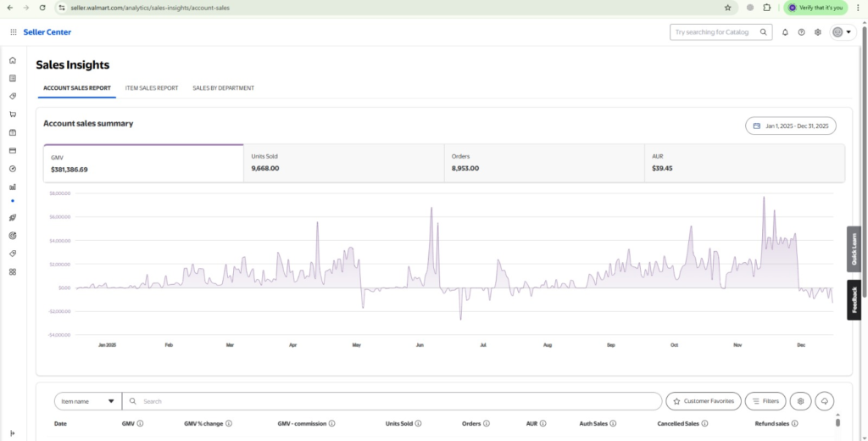
Task: Switch to the Sales by Department tab
Action: 223,88
